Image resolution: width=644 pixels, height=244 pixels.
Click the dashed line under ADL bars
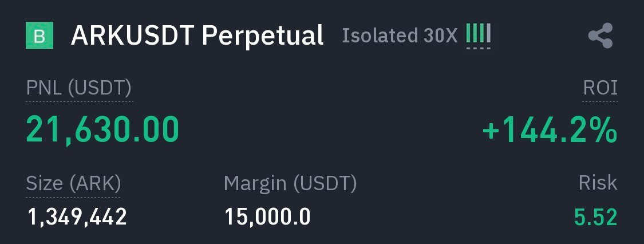(478, 48)
